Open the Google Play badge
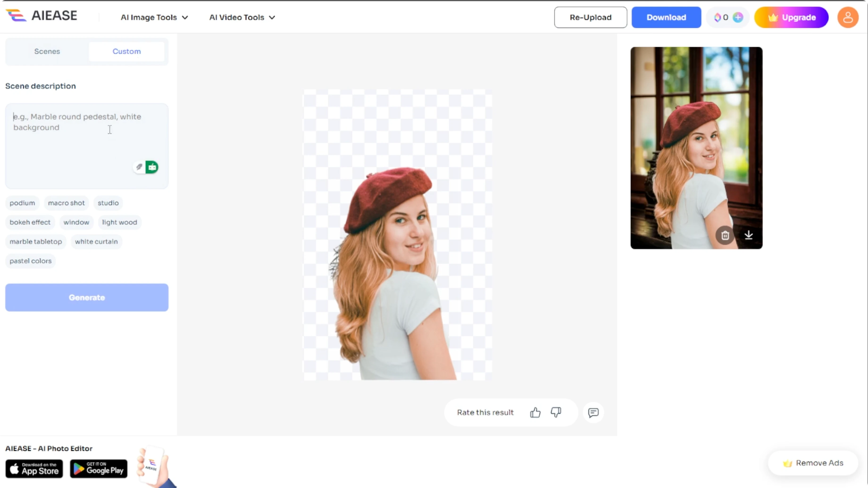868x488 pixels. (x=99, y=469)
